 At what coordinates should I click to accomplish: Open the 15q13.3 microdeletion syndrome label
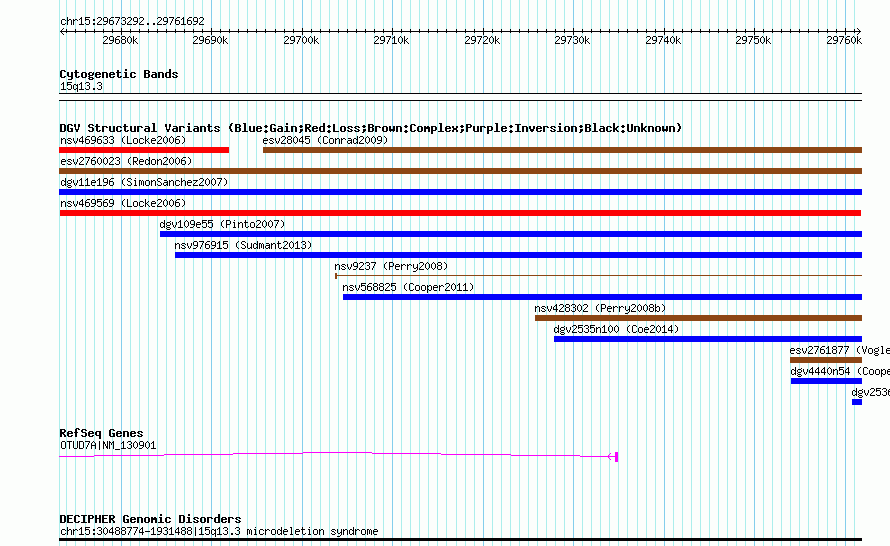click(219, 532)
